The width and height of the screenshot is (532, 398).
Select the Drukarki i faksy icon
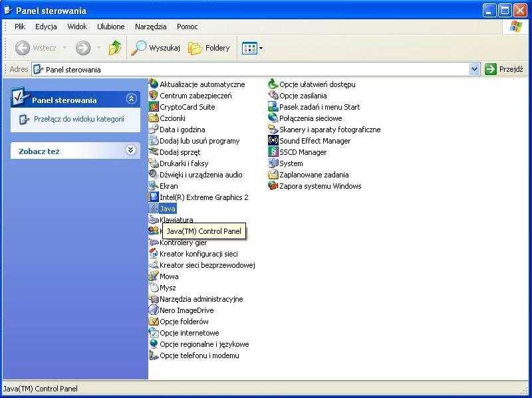click(x=154, y=163)
